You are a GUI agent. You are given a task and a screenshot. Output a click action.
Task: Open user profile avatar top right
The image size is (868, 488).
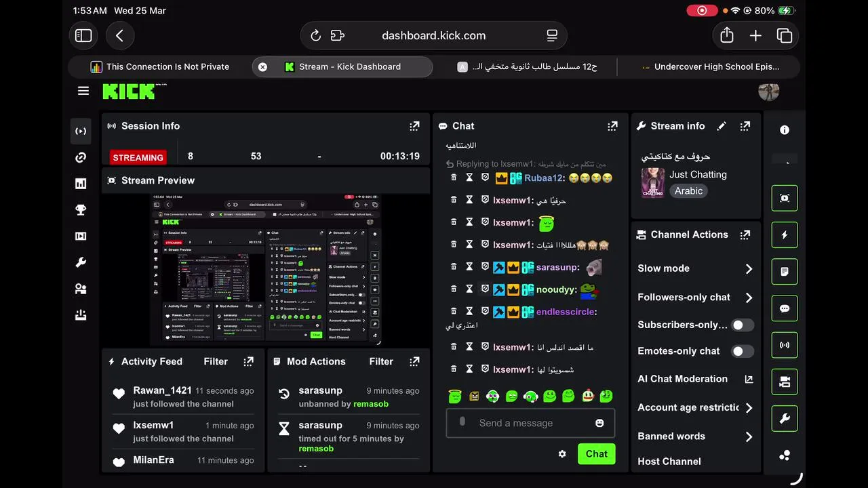(768, 91)
